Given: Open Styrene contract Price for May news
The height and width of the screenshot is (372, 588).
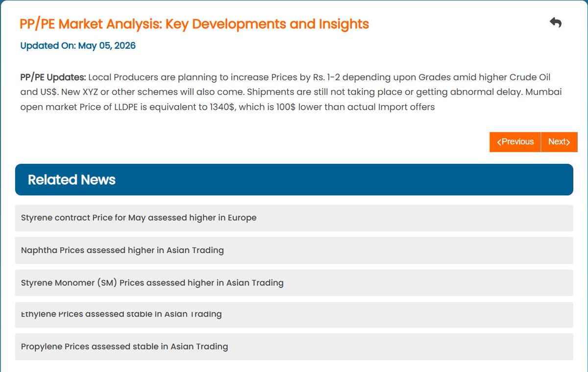Looking at the screenshot, I should (294, 218).
